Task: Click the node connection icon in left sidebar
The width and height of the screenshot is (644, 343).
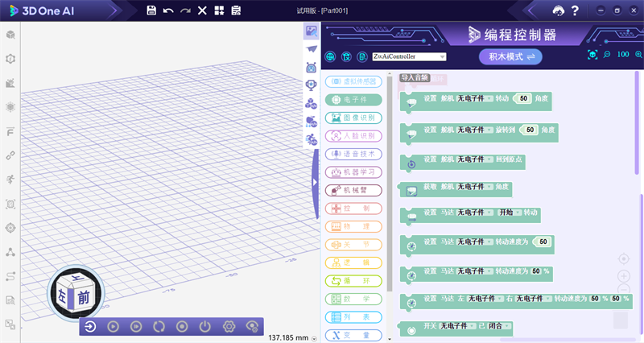Action: [10, 252]
